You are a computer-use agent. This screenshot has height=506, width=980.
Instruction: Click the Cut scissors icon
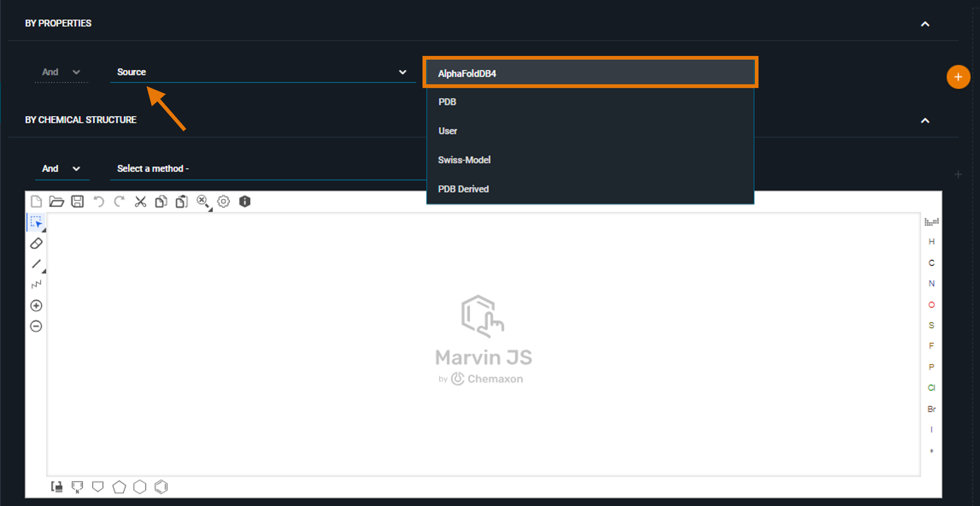[140, 201]
